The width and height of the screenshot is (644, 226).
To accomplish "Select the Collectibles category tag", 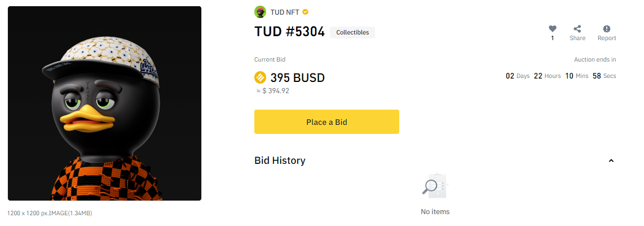I will 352,33.
